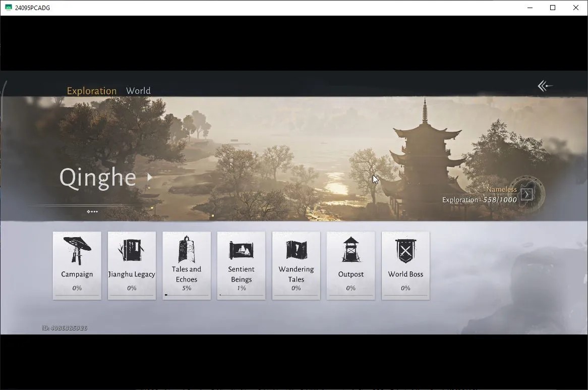The width and height of the screenshot is (588, 390).
Task: Open the Campaign straw hat icon
Action: coord(77,251)
